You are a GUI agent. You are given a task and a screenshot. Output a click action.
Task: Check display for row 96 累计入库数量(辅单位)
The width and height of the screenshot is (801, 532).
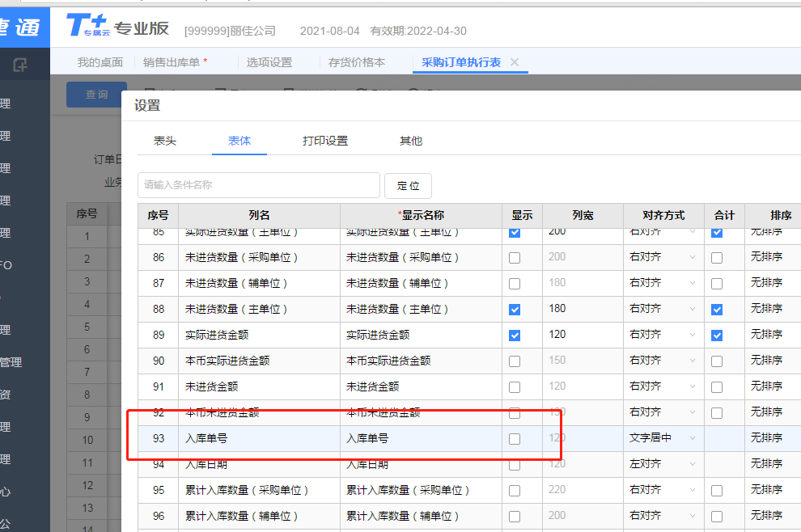coord(515,517)
